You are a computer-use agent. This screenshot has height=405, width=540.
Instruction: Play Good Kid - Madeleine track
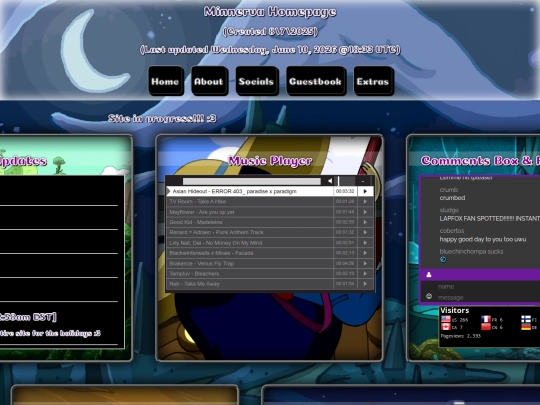[x=365, y=222]
